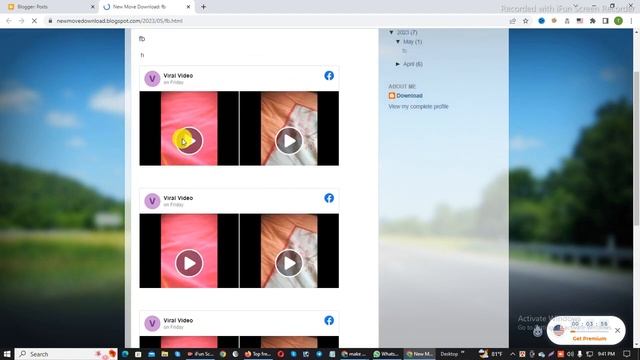Screen dimensions: 640x360
Task: Open the Chrome profile avatar
Action: tap(618, 21)
